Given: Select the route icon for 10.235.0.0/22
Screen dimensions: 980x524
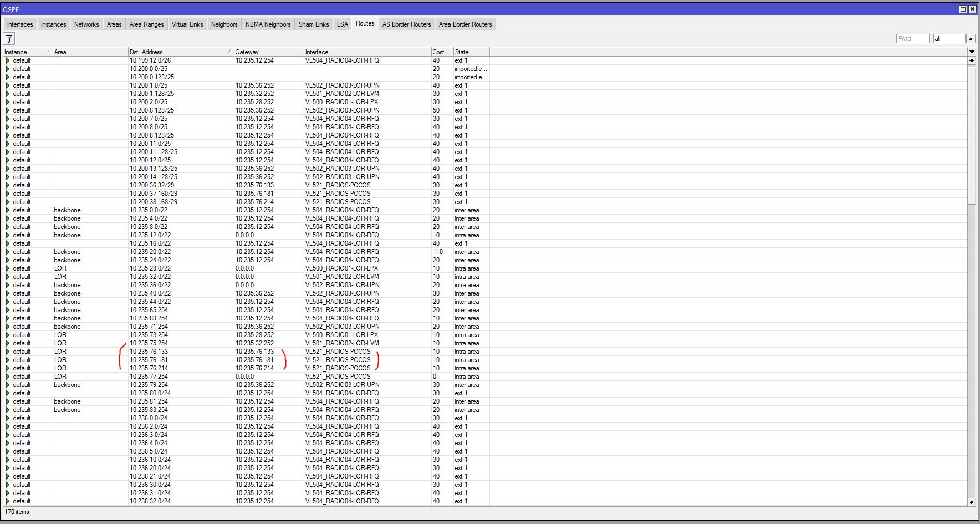Looking at the screenshot, I should [8, 210].
